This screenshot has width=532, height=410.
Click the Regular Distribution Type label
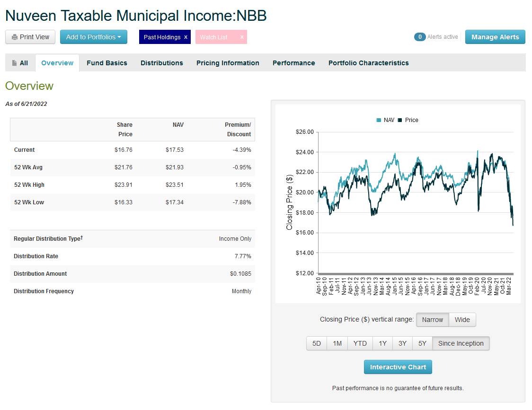(x=48, y=239)
